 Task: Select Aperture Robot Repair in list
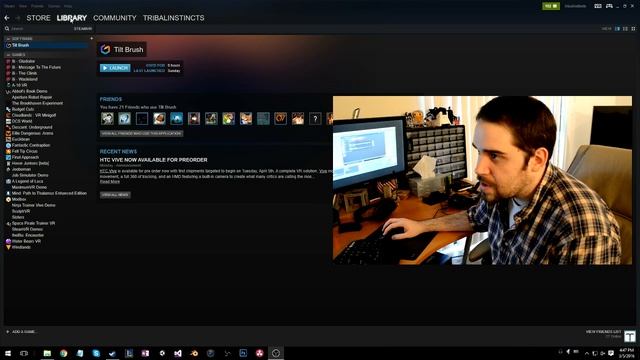point(32,97)
